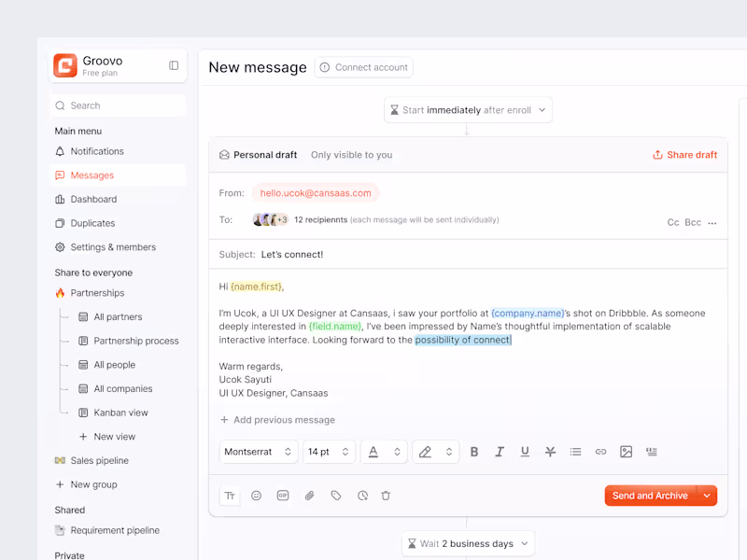The width and height of the screenshot is (747, 560).
Task: Open the Start immediately after enroll selector
Action: [x=467, y=109]
